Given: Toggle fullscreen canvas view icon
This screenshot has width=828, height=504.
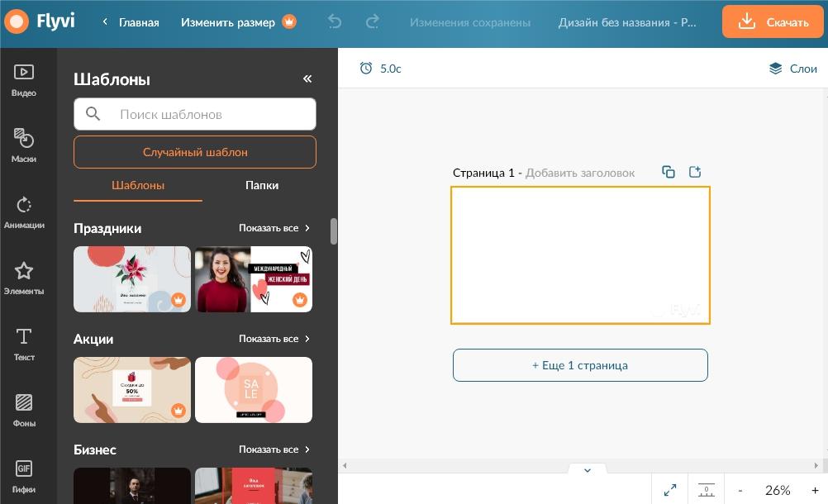Looking at the screenshot, I should (x=670, y=490).
